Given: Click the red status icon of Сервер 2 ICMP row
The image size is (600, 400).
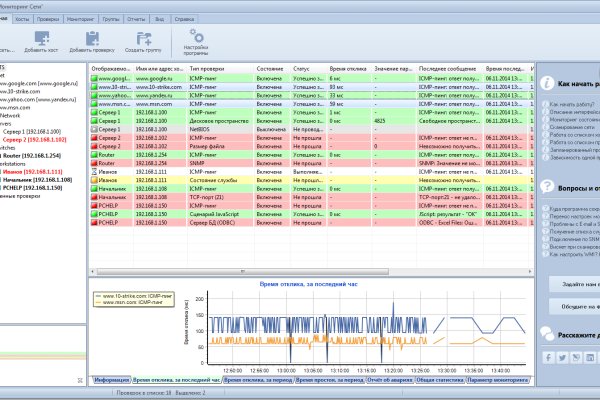Looking at the screenshot, I should coord(95,137).
